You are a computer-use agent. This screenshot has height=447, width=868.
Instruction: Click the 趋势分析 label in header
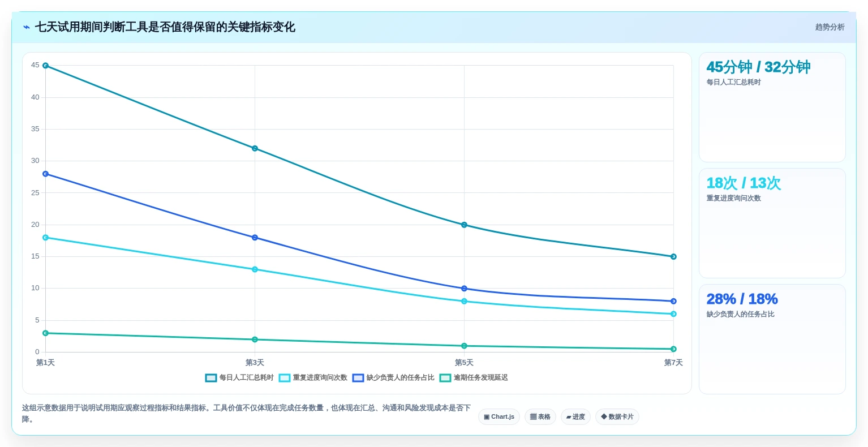click(x=830, y=27)
